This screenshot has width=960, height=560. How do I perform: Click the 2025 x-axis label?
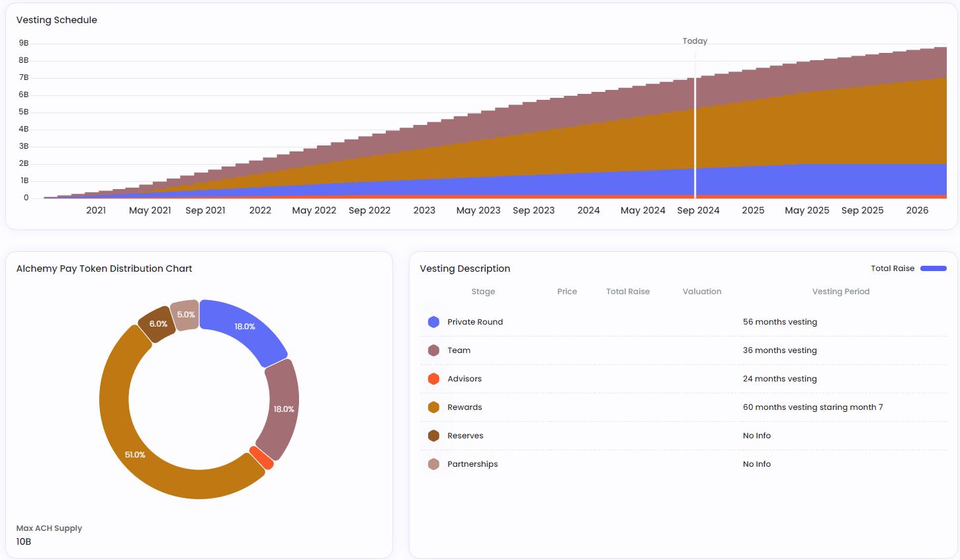coord(753,210)
